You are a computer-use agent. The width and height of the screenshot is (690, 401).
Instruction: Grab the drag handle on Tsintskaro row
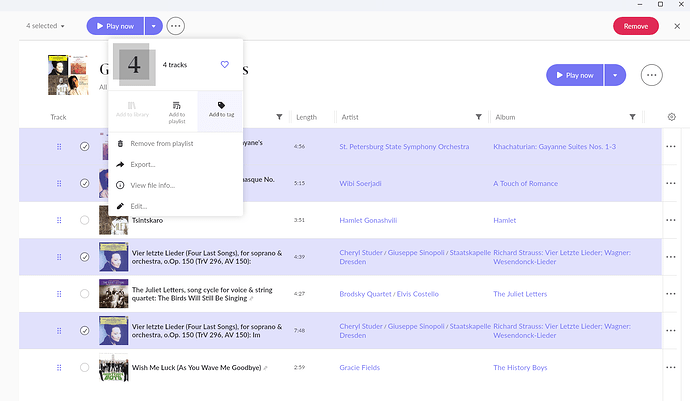(59, 220)
